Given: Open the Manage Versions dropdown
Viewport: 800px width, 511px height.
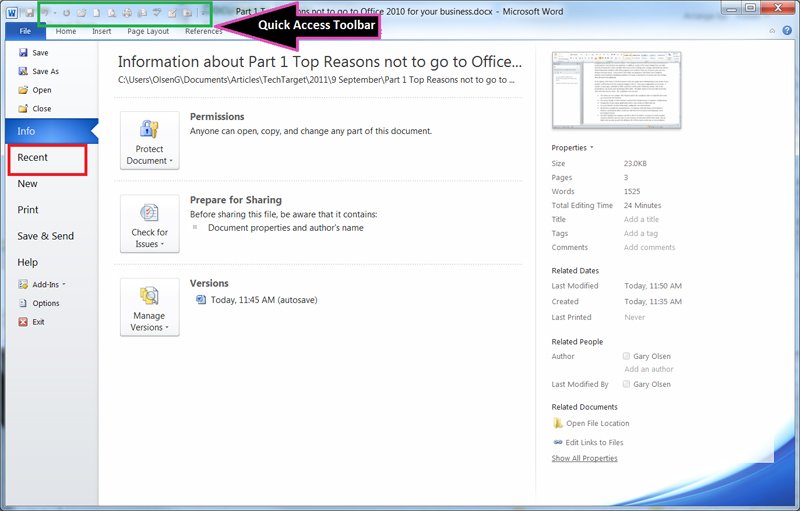Looking at the screenshot, I should [x=149, y=307].
